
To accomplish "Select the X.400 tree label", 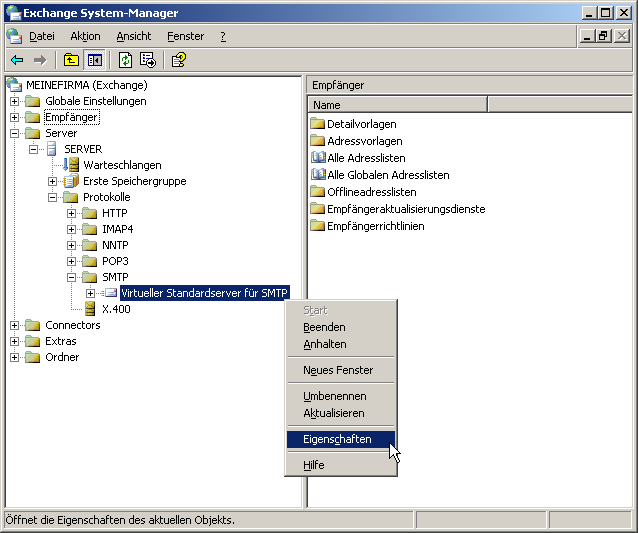I will click(116, 309).
